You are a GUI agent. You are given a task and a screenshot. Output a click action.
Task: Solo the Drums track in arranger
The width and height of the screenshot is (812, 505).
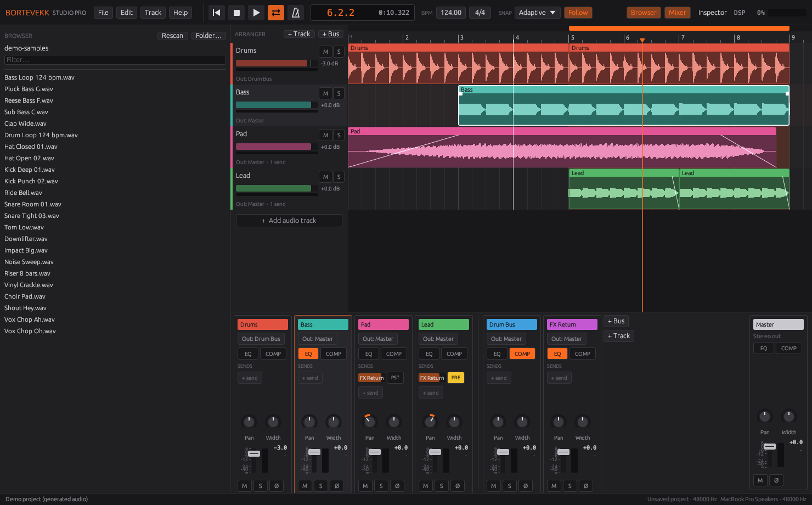click(339, 52)
